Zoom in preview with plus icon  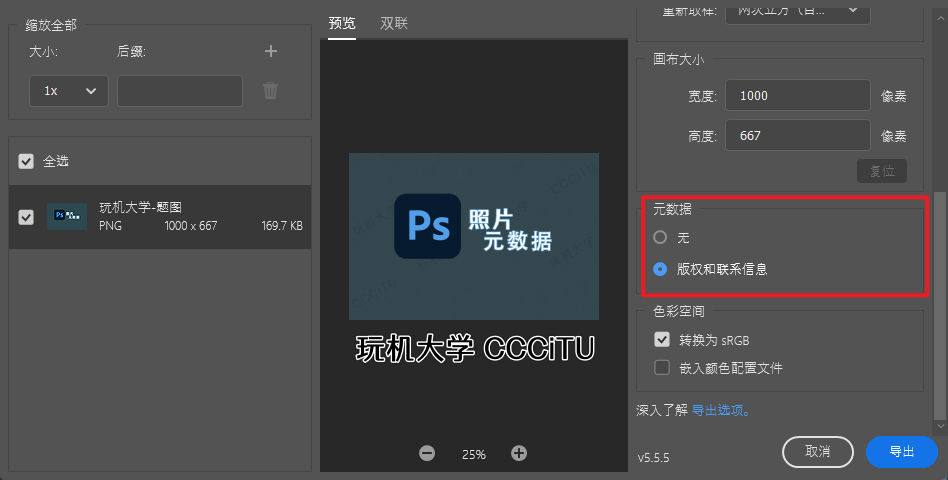tap(519, 453)
